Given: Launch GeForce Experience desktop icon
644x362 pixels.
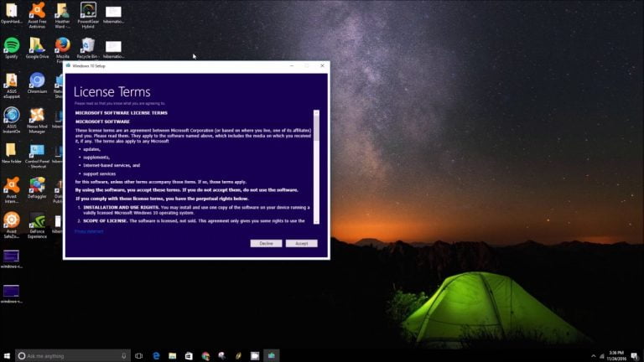Looking at the screenshot, I should [37, 221].
